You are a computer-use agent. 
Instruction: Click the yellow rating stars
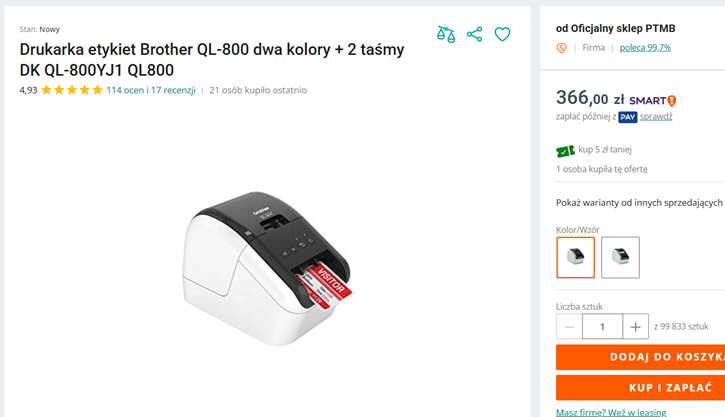[x=71, y=90]
